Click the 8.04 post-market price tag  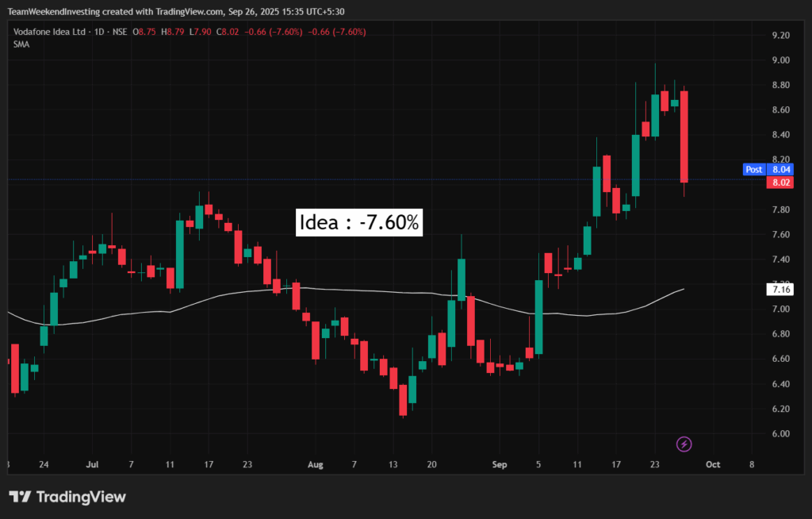780,170
